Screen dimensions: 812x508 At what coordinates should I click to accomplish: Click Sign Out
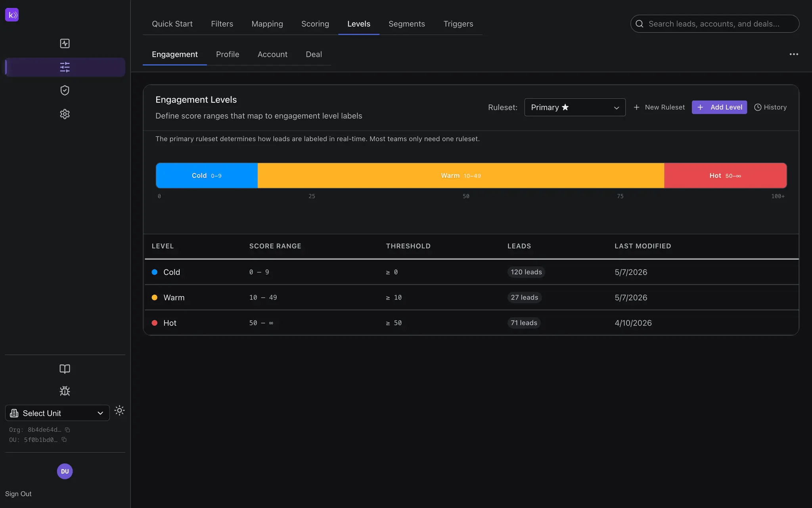click(18, 494)
